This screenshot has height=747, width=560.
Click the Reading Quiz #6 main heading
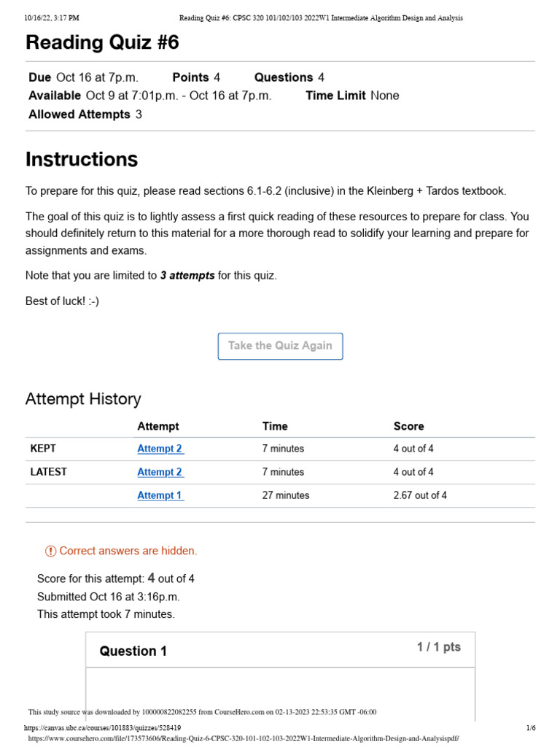coord(102,43)
